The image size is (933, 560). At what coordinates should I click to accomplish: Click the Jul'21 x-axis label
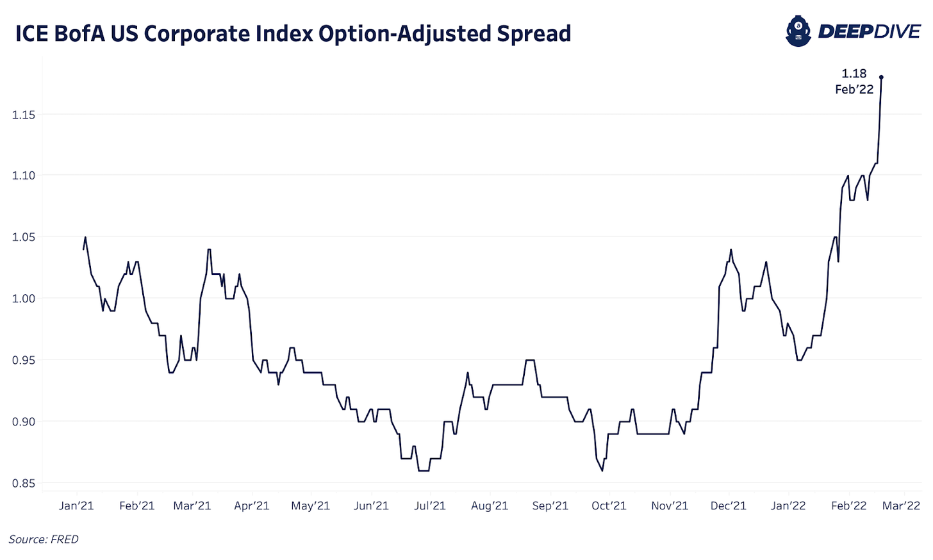[x=430, y=506]
